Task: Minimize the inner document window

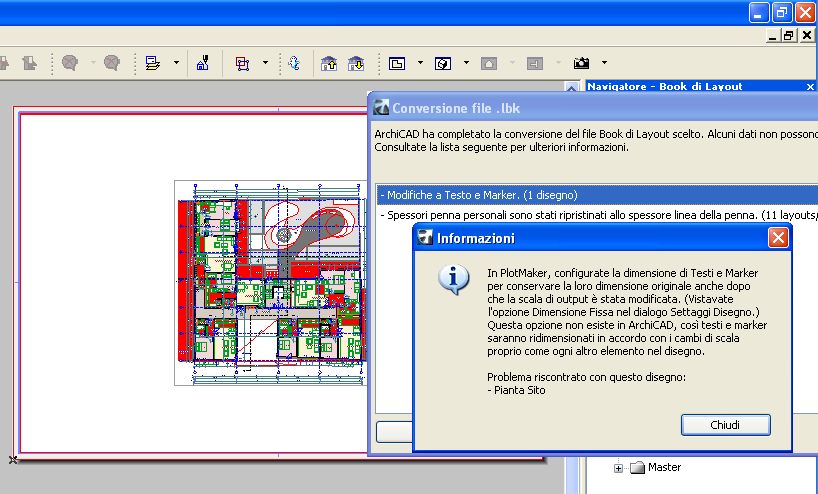Action: pos(773,35)
